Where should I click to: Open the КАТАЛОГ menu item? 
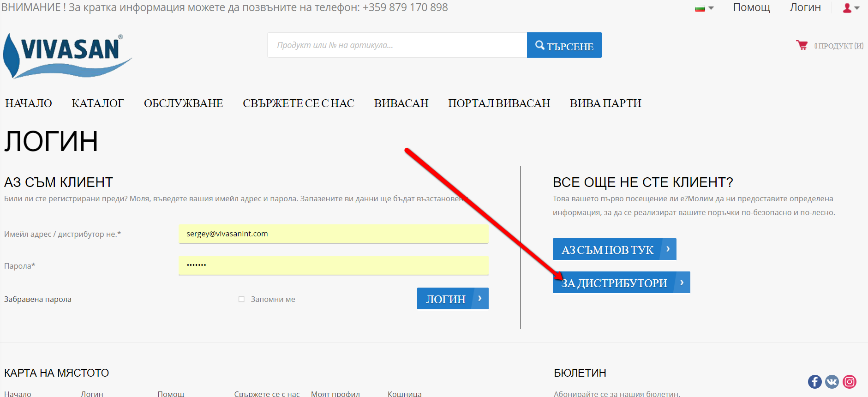click(98, 103)
